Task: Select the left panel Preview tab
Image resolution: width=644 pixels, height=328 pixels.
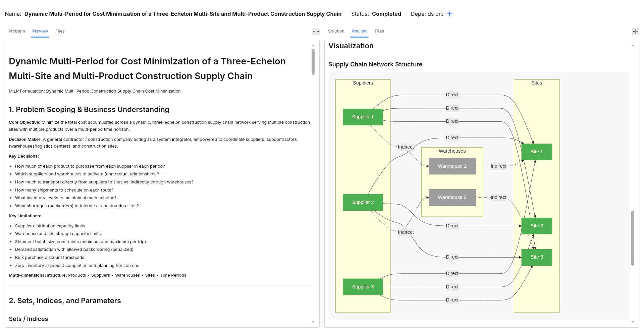Action: pos(40,31)
